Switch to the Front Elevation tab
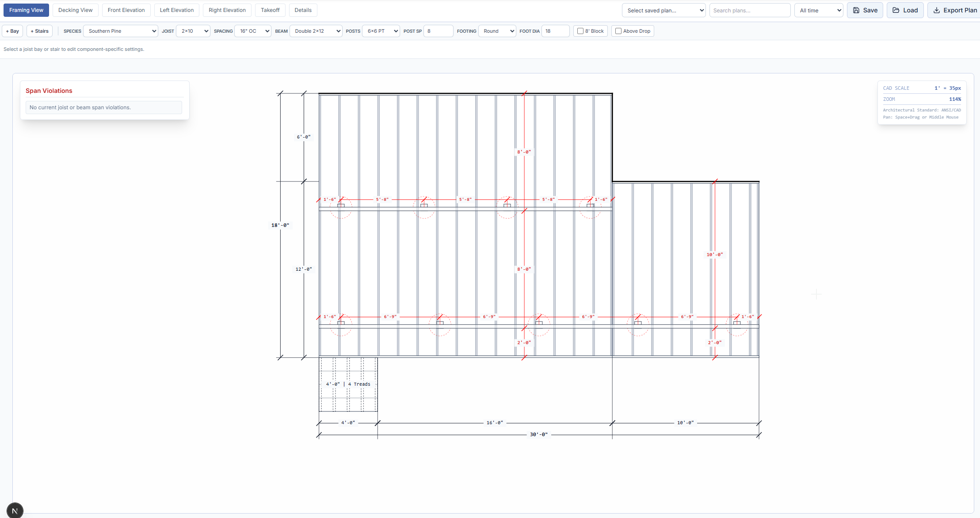 [126, 10]
